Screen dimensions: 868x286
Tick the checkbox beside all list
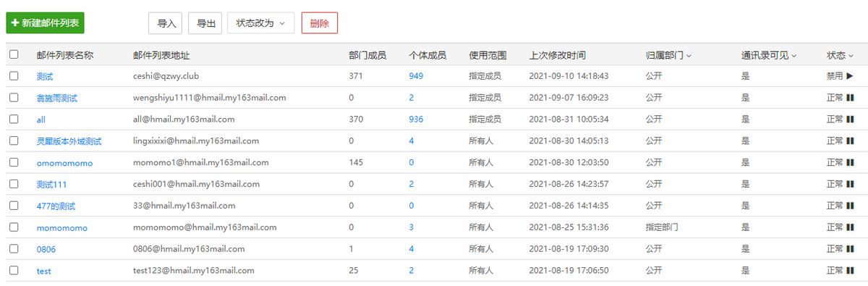[x=14, y=119]
